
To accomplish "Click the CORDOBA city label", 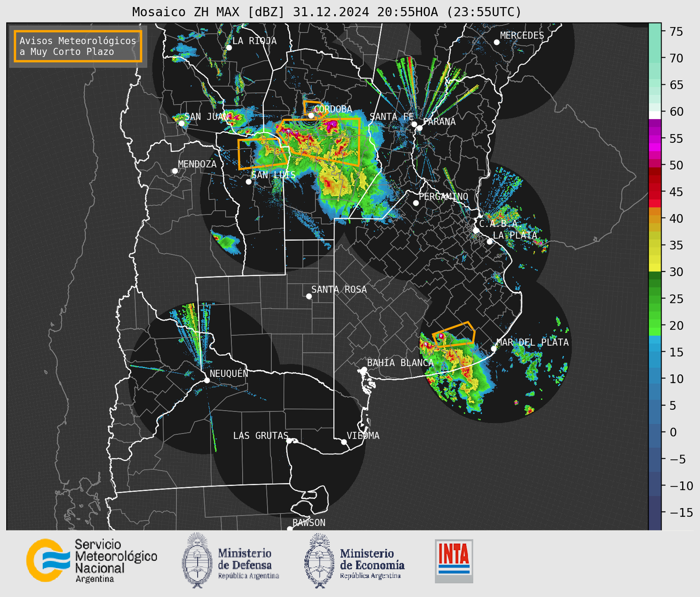I will [x=333, y=109].
